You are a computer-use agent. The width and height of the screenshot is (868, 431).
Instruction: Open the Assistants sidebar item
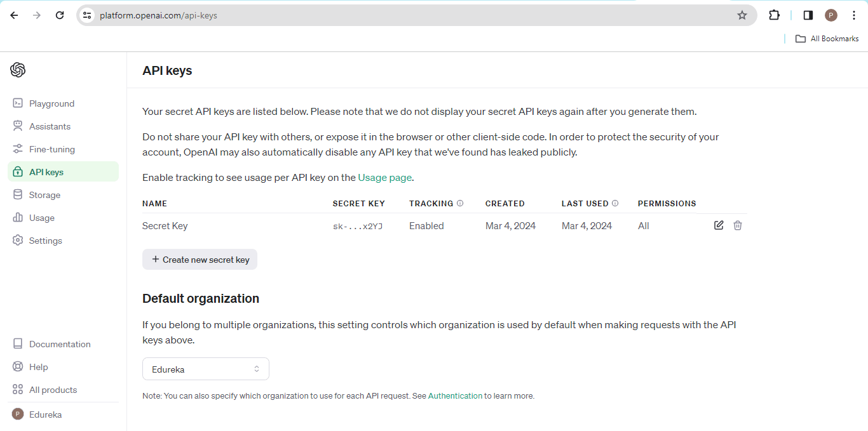pyautogui.click(x=50, y=126)
